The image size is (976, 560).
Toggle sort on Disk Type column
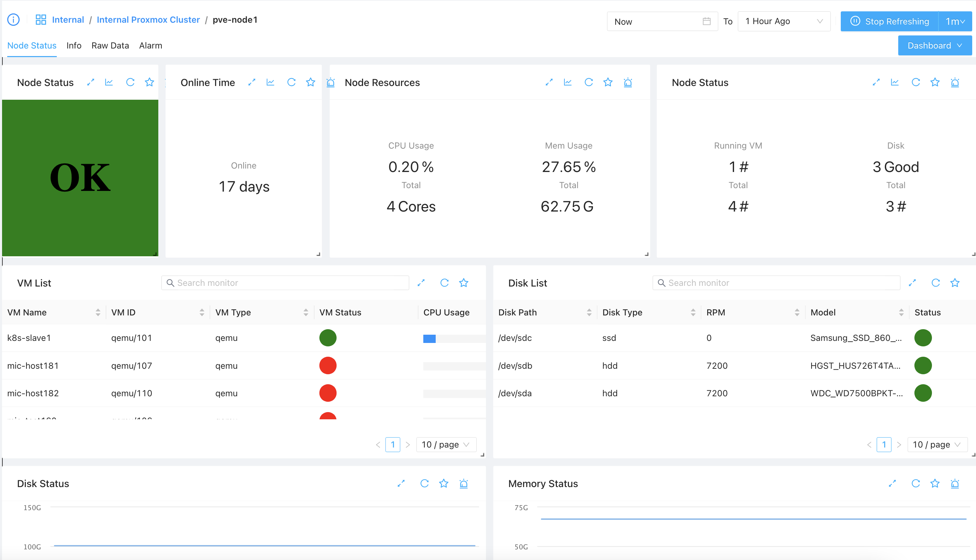pos(693,312)
